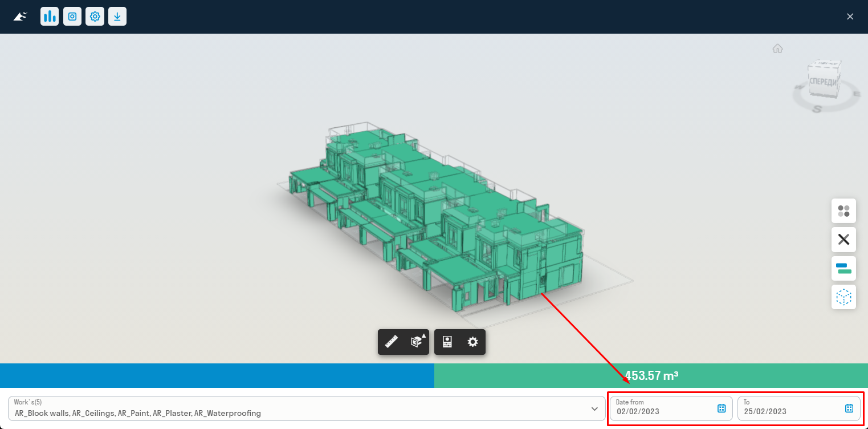The width and height of the screenshot is (868, 429).
Task: Click the camera snapshot icon in header
Action: coord(72,17)
